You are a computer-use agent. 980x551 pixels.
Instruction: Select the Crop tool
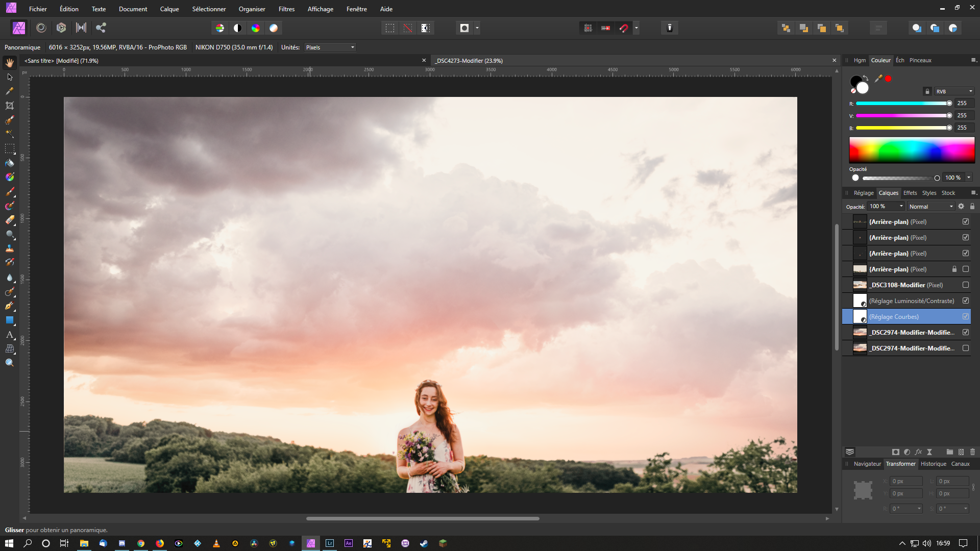click(9, 106)
